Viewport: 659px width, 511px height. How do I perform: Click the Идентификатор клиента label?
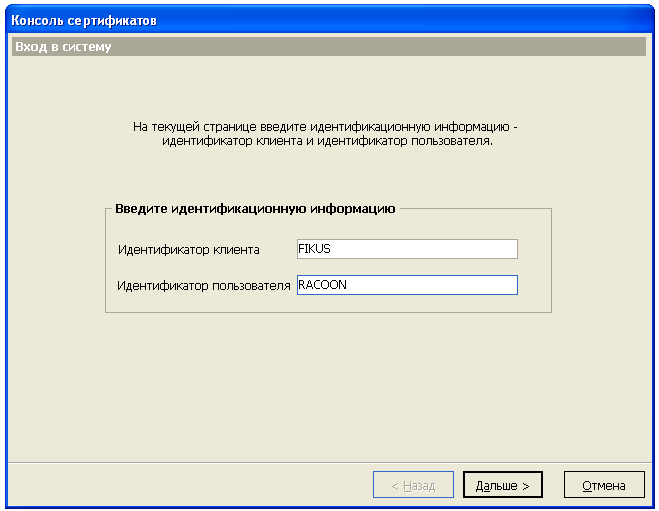tap(189, 250)
